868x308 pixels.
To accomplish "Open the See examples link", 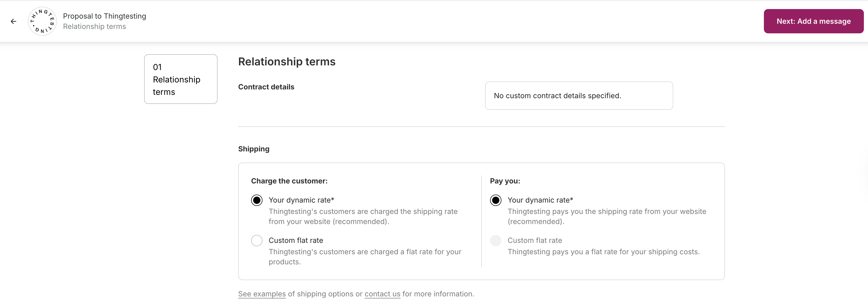I will pyautogui.click(x=262, y=294).
